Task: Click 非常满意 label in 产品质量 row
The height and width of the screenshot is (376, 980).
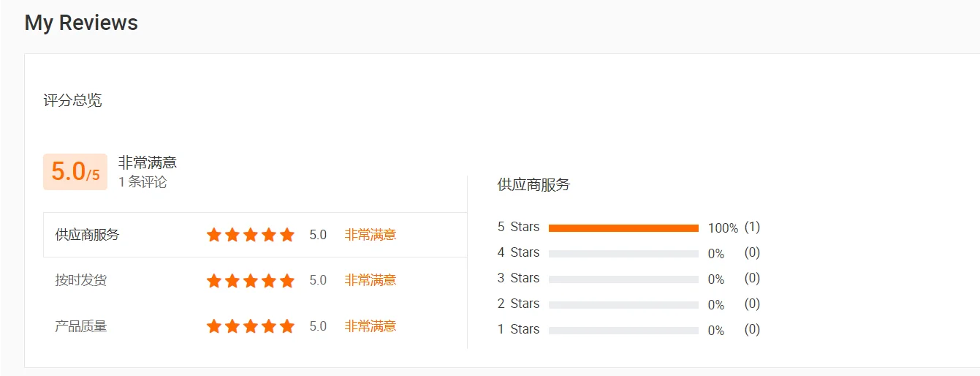Action: (371, 326)
